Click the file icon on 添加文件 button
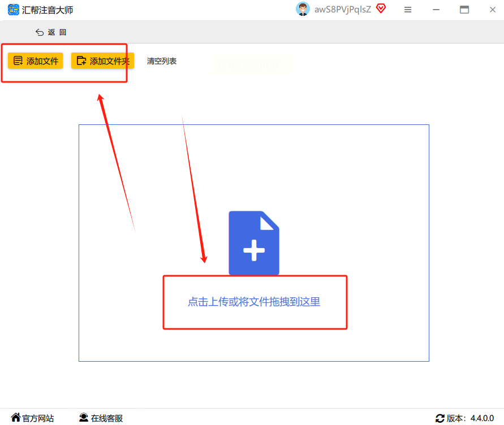Viewport: 504px width, 425px height. pyautogui.click(x=18, y=60)
